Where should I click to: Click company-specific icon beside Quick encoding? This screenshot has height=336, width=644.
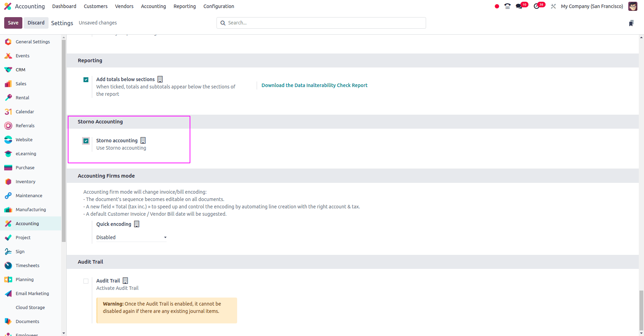[137, 224]
